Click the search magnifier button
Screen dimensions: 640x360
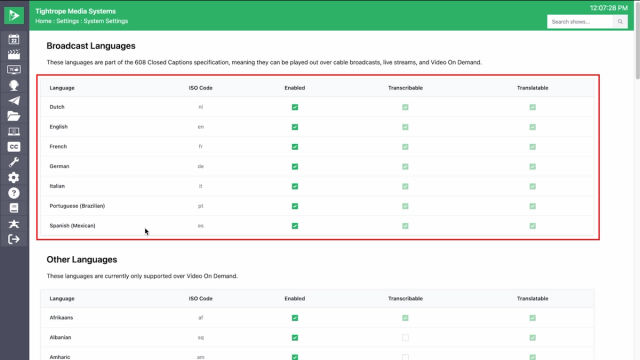(620, 22)
